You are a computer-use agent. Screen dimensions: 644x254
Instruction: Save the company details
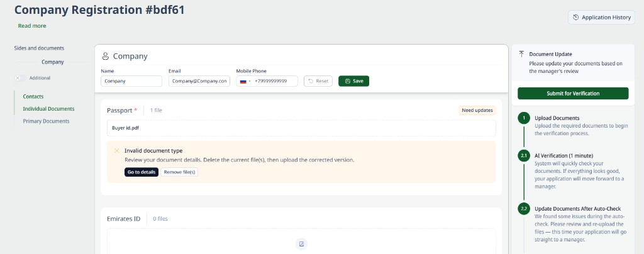353,81
